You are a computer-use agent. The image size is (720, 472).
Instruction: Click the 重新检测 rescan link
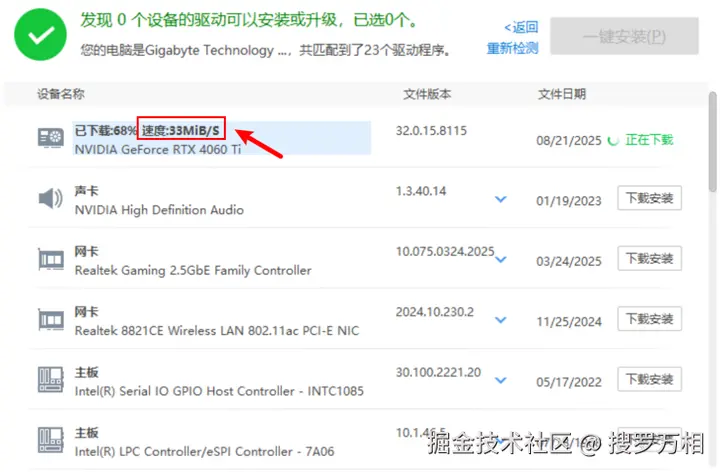pos(512,48)
